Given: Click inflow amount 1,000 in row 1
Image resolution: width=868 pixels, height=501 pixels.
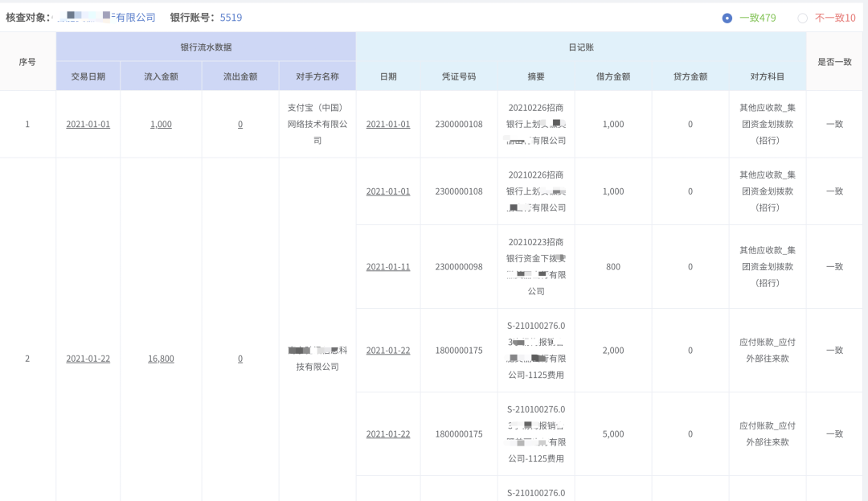Looking at the screenshot, I should (161, 124).
